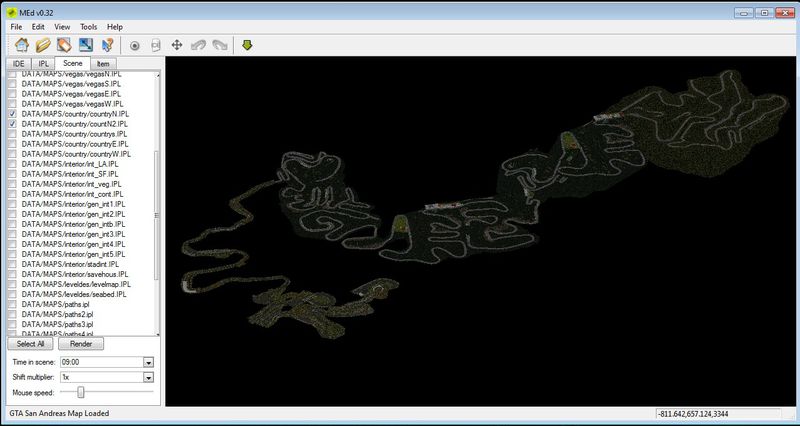Viewport: 800px width, 426px height.
Task: Click the house home icon in toolbar
Action: (21, 45)
